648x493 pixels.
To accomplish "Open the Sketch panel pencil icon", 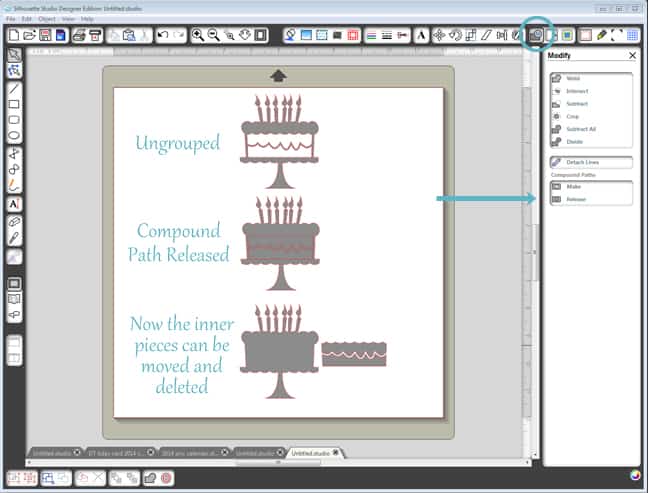I will point(601,36).
